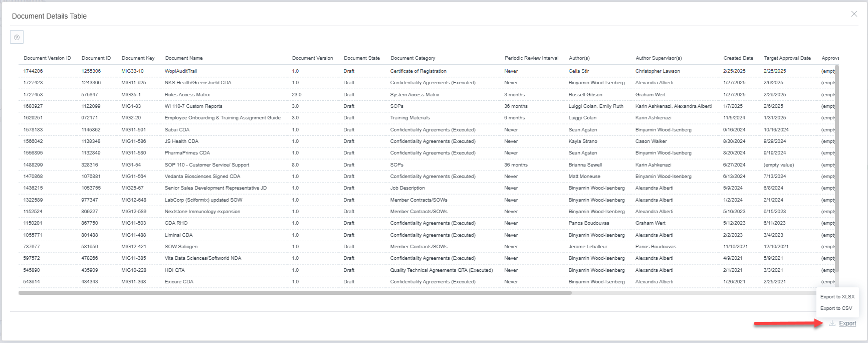The width and height of the screenshot is (868, 343).
Task: Click the Author(s) column header
Action: [x=579, y=58]
